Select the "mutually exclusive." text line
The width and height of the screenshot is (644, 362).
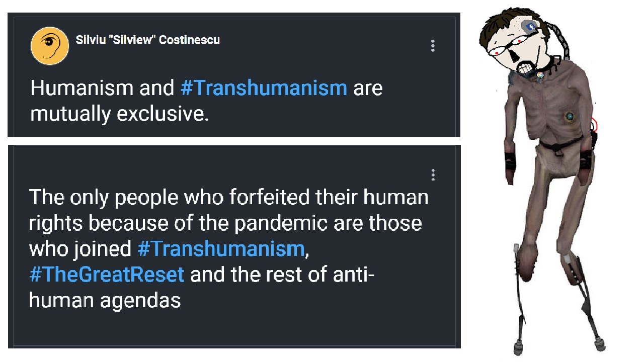click(119, 114)
